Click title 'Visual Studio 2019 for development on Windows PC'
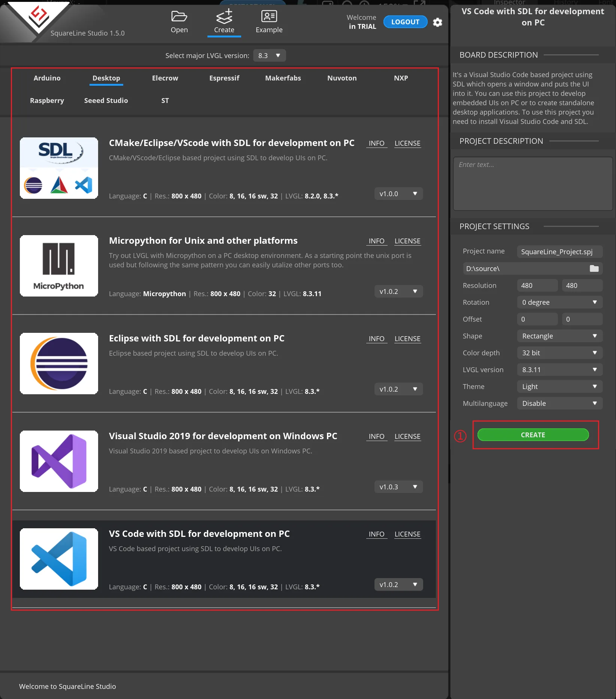Image resolution: width=616 pixels, height=699 pixels. coord(223,436)
